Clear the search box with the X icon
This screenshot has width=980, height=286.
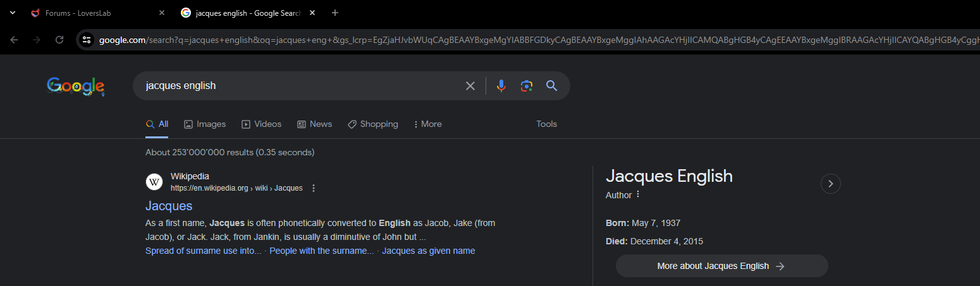point(470,86)
